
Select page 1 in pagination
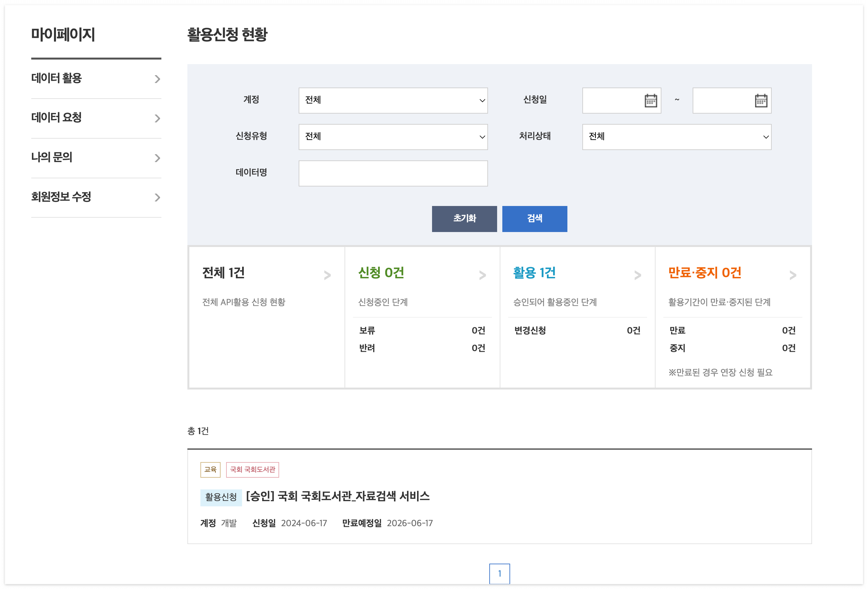(499, 573)
